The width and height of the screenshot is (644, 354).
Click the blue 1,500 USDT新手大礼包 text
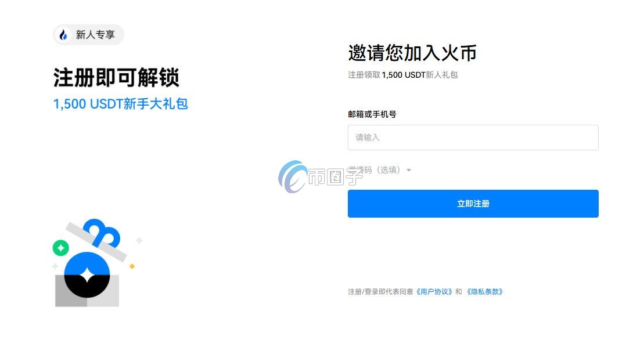(120, 104)
